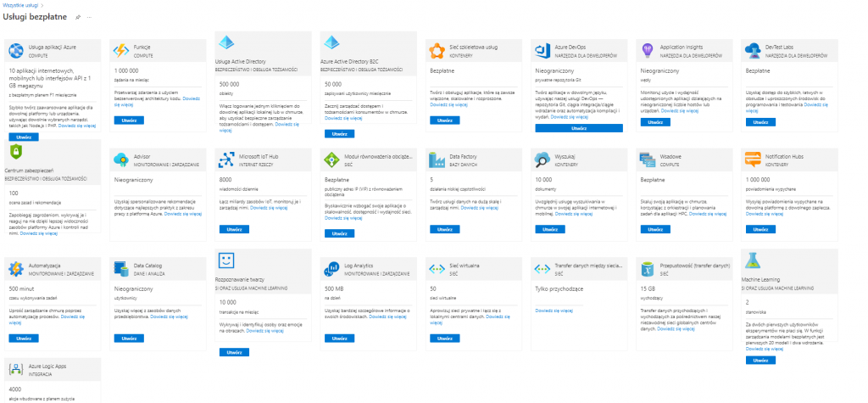Image resolution: width=868 pixels, height=403 pixels.
Task: Open Dowiedz się więcej in Log Analytics card
Action: tap(388, 316)
